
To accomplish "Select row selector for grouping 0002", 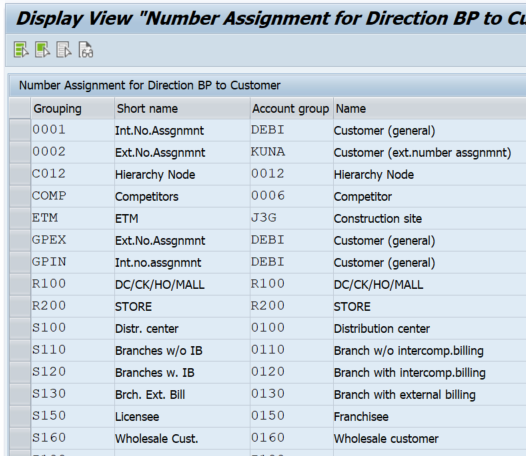I will tap(20, 152).
